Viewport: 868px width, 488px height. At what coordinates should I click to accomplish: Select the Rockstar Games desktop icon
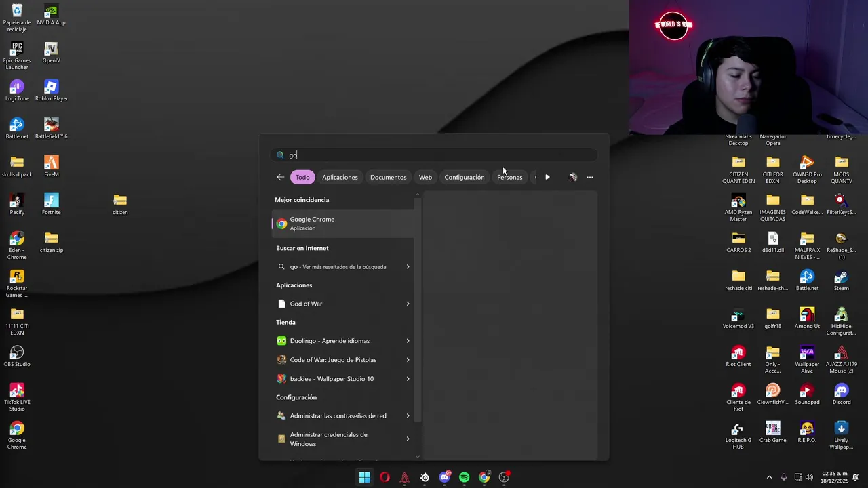(x=17, y=284)
